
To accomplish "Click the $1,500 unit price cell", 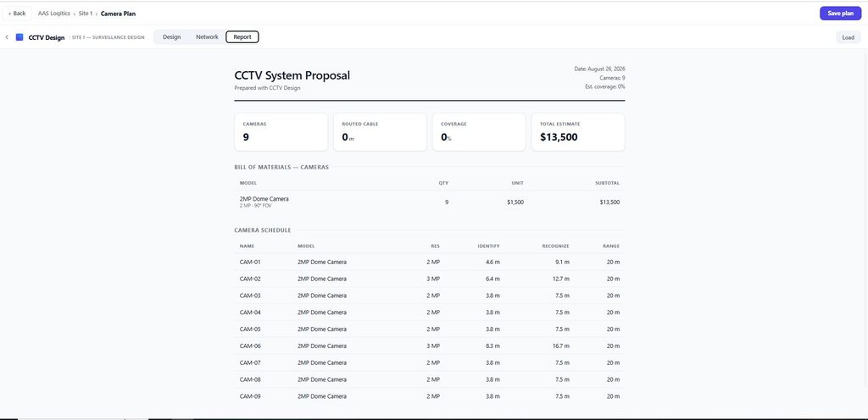I will (x=515, y=202).
